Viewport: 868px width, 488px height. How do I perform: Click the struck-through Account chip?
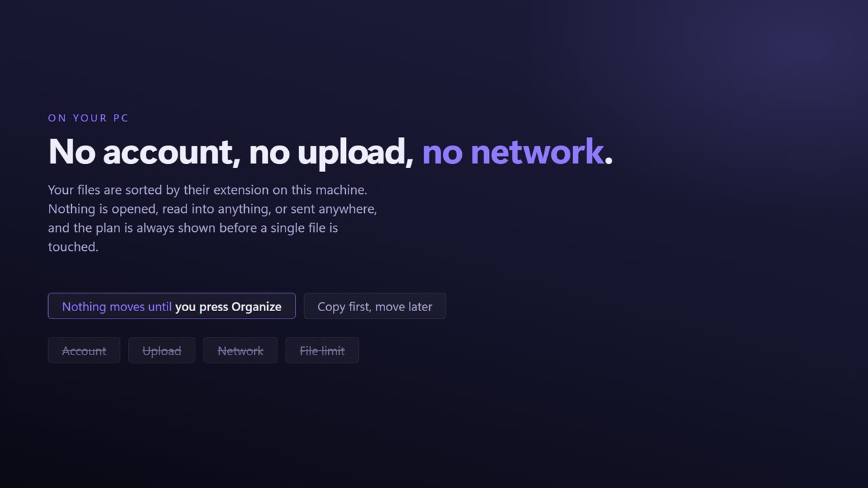tap(84, 350)
